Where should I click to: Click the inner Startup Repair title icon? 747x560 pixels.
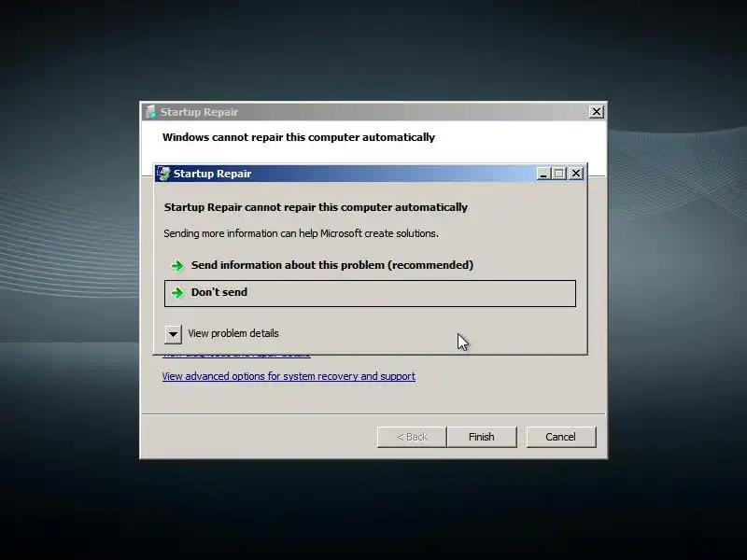[163, 174]
